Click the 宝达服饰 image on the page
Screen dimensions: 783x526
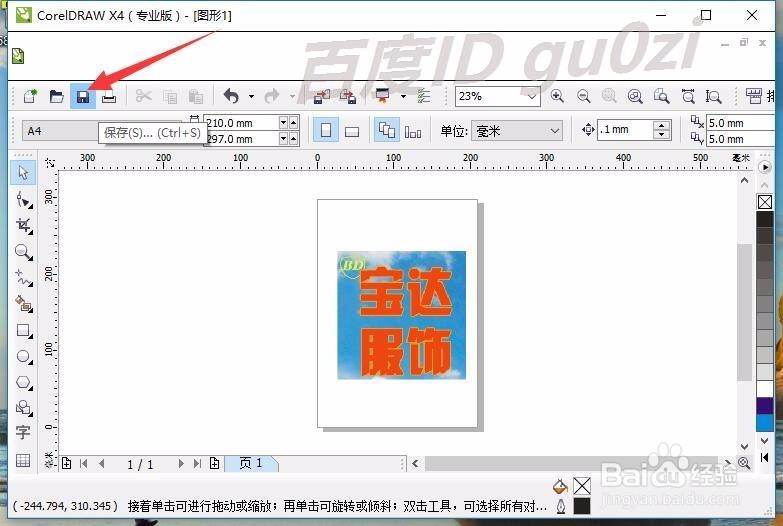tap(401, 315)
